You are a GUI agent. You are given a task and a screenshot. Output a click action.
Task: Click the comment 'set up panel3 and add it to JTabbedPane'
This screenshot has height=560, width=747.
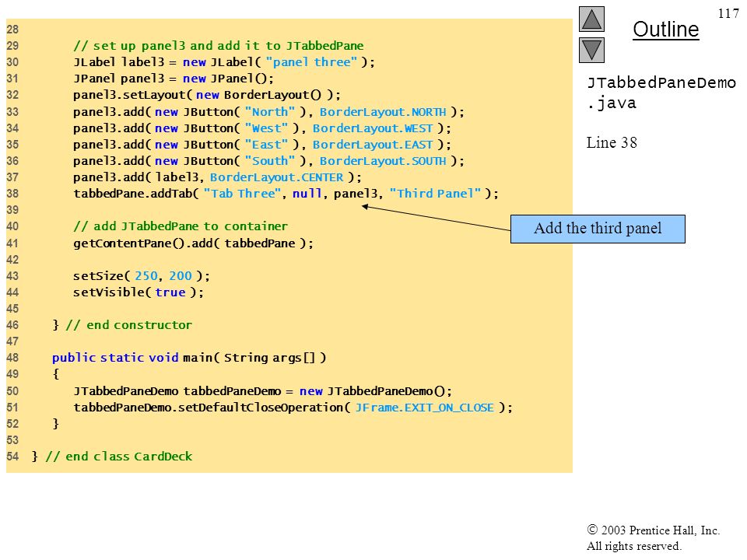pyautogui.click(x=219, y=46)
